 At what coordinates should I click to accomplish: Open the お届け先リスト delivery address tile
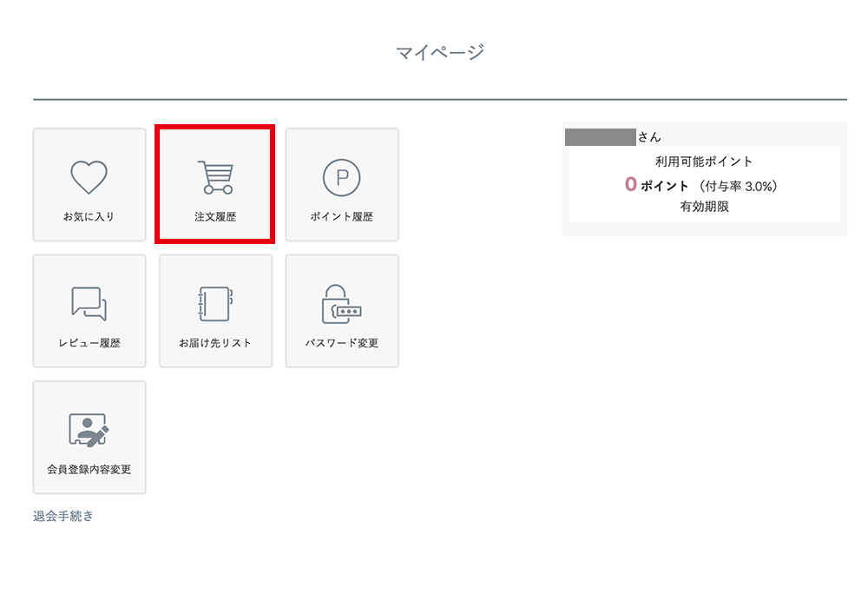click(x=215, y=311)
